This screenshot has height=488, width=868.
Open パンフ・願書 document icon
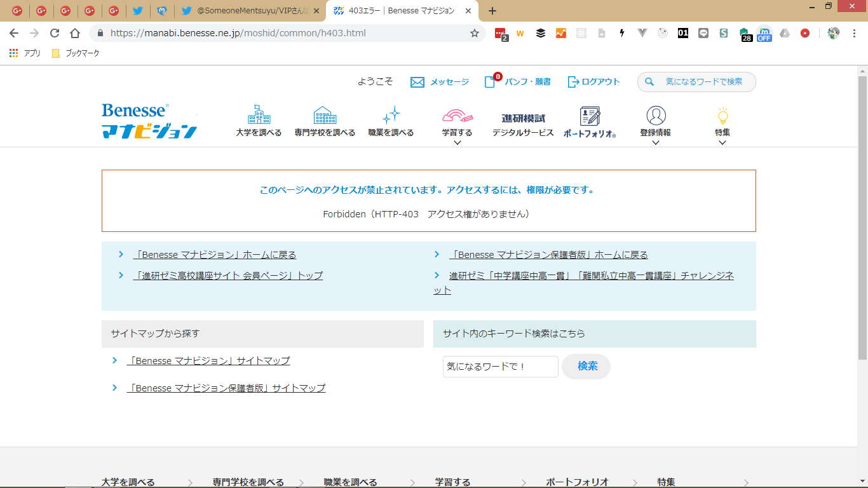click(x=490, y=82)
